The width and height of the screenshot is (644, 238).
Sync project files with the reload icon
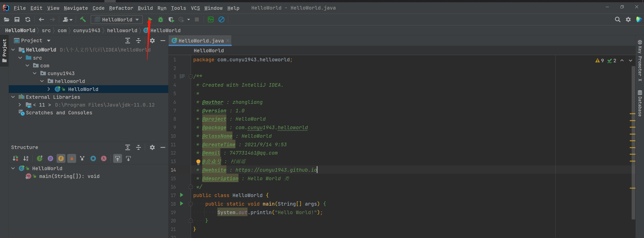(28, 19)
